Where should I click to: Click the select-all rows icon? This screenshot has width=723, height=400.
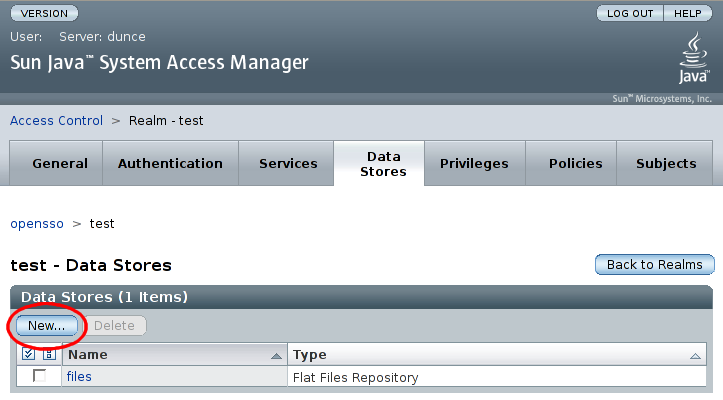click(x=29, y=354)
